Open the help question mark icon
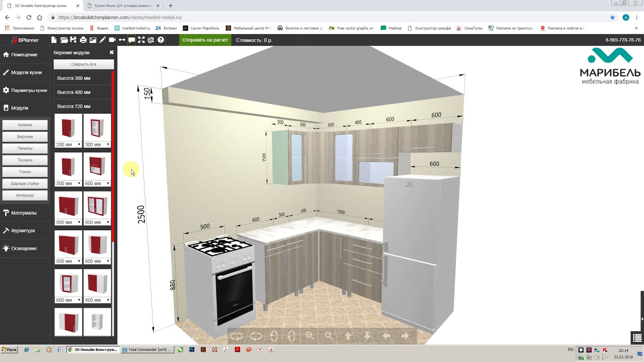This screenshot has width=644, height=362. 160,40
